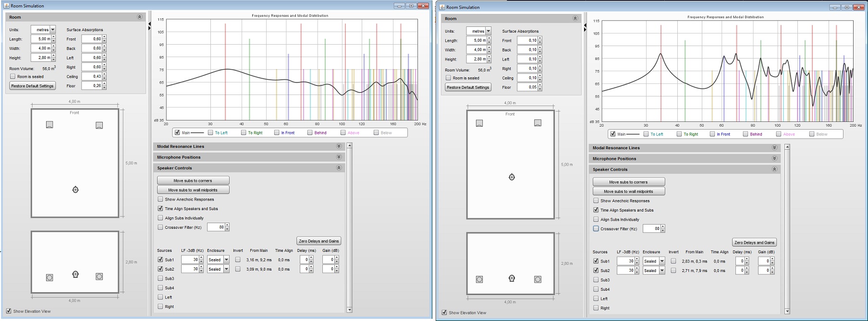Viewport: 868px width, 321px height.
Task: Select head marker in right window elevation view
Action: click(x=512, y=278)
